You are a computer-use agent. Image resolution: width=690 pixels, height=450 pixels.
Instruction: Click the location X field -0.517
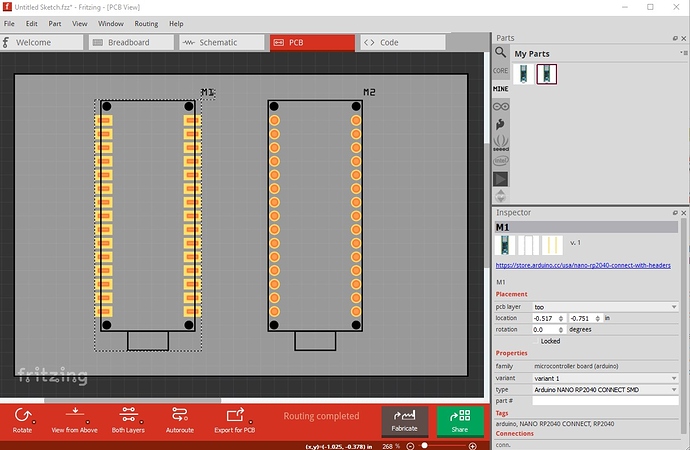click(545, 318)
